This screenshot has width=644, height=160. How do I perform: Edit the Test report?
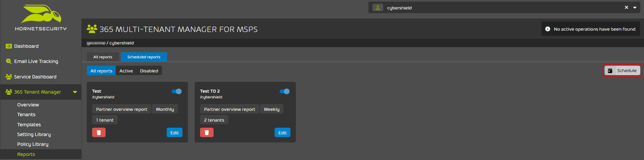tap(174, 132)
